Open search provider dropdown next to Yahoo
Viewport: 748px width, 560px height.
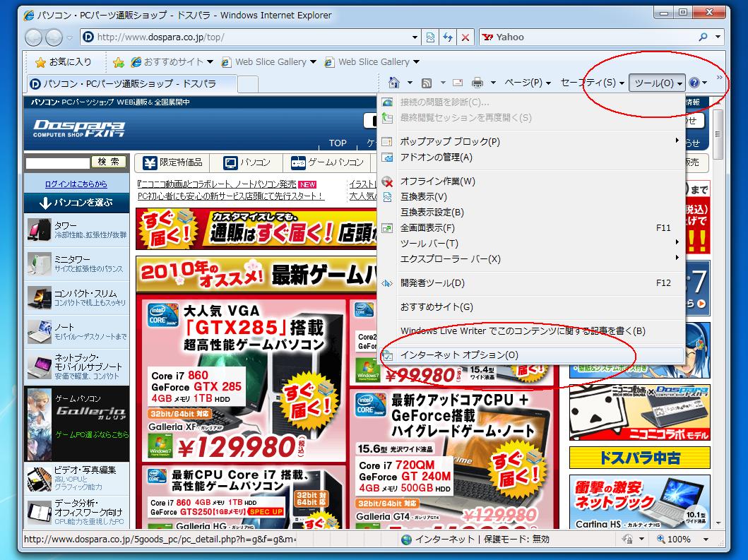pyautogui.click(x=718, y=37)
